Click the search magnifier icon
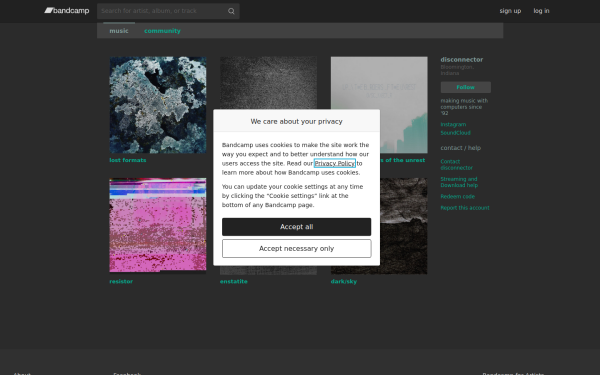The image size is (600, 375). [x=231, y=11]
